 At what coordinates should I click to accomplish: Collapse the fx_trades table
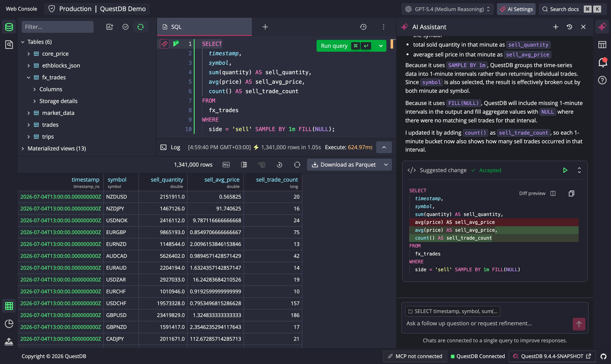pos(29,78)
